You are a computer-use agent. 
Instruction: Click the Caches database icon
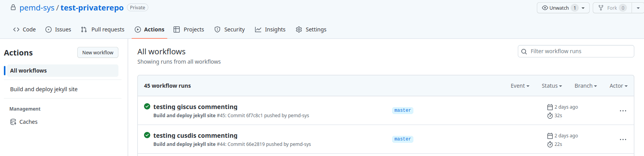pos(13,122)
